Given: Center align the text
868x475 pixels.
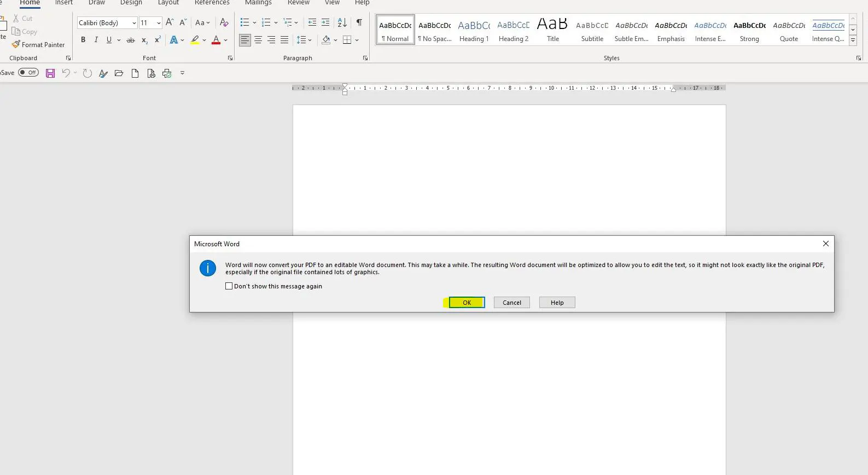Looking at the screenshot, I should (258, 40).
